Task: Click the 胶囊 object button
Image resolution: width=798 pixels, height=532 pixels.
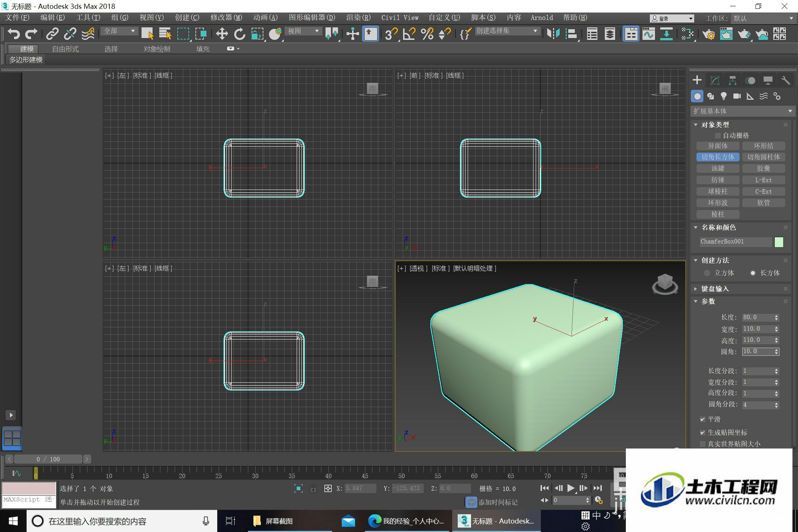Action: [764, 168]
